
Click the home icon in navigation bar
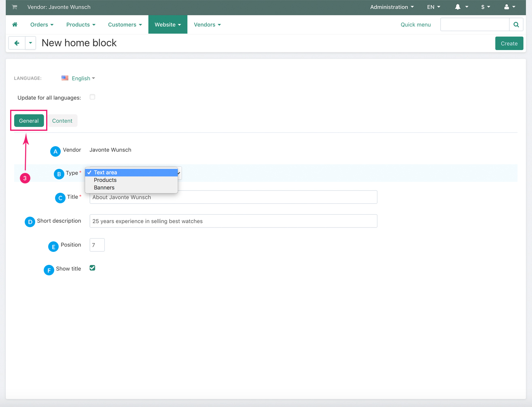point(15,25)
